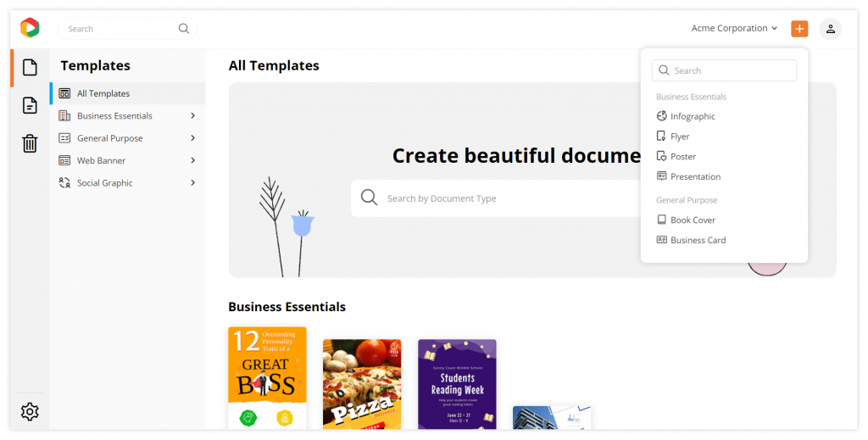Viewport: 868px width, 440px height.
Task: Click the Presentation icon in dropdown
Action: tap(661, 176)
